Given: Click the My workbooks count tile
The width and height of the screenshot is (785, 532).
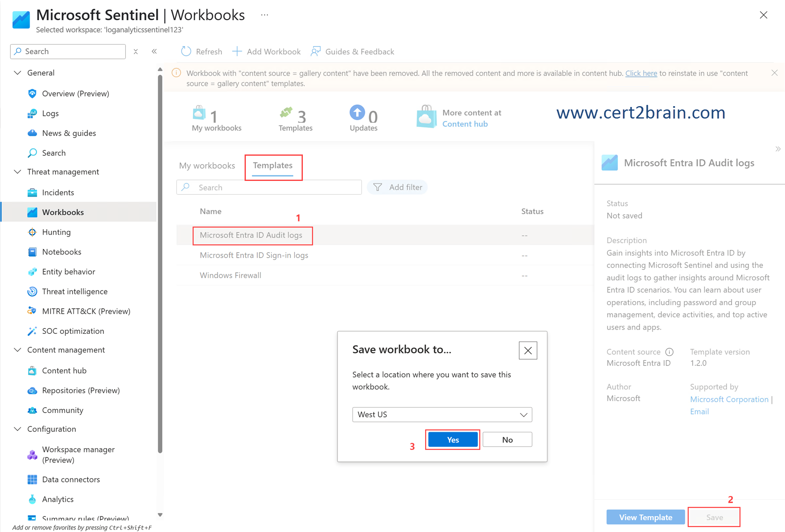Looking at the screenshot, I should pyautogui.click(x=216, y=119).
